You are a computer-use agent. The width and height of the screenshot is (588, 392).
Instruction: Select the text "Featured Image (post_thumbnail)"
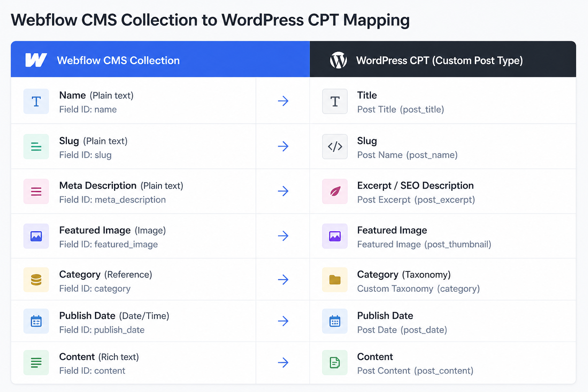424,244
